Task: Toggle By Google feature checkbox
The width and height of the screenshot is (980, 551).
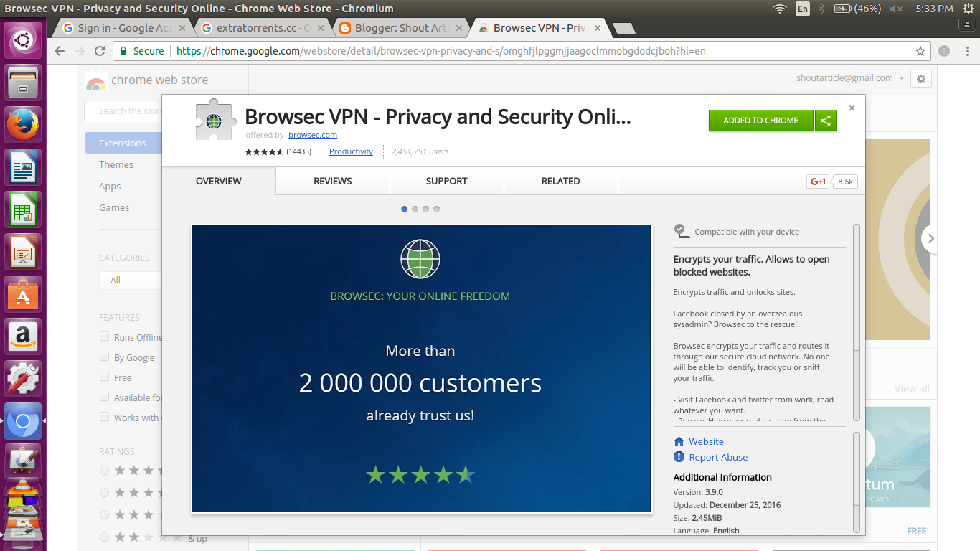Action: click(105, 357)
